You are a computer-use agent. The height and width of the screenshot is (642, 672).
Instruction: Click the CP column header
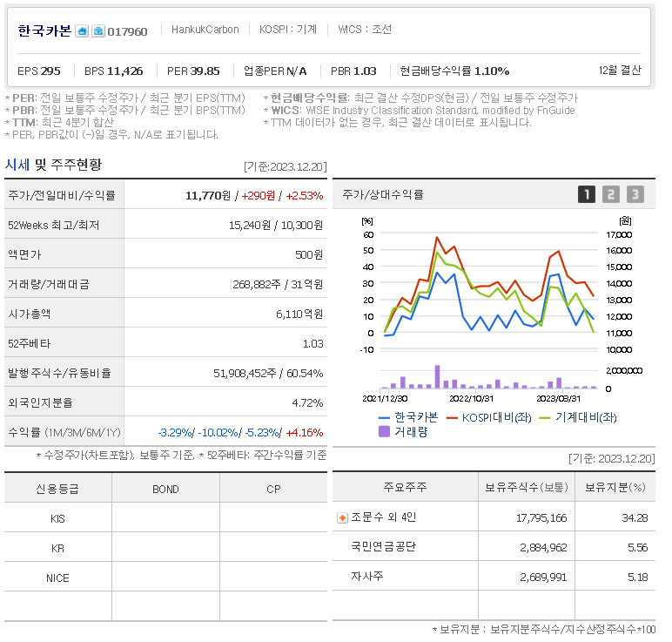tap(273, 490)
